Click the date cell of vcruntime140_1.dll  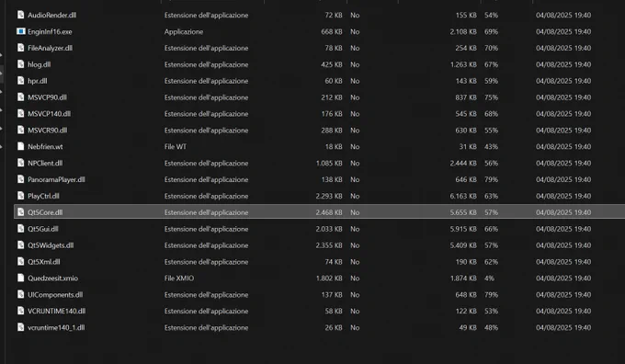click(x=563, y=328)
